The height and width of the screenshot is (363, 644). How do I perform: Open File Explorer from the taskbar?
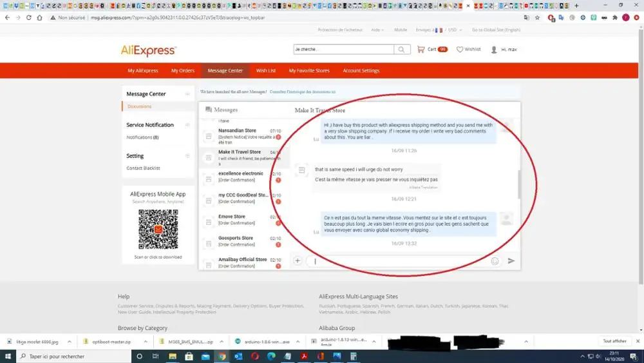click(x=173, y=356)
